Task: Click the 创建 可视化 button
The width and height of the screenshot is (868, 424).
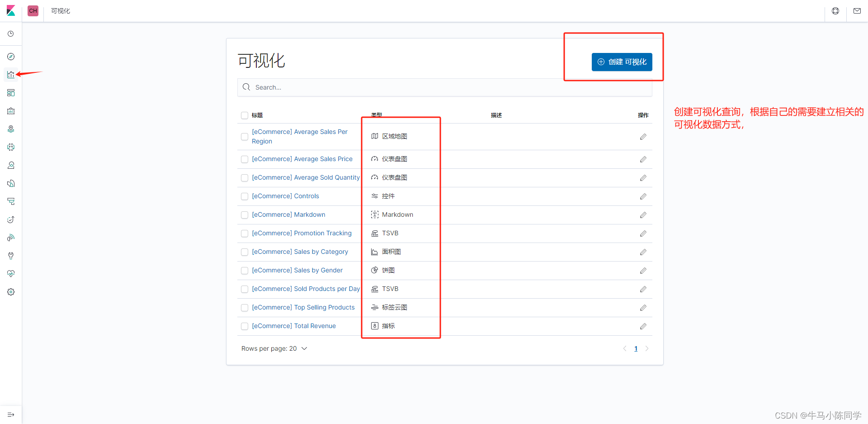Action: point(622,62)
